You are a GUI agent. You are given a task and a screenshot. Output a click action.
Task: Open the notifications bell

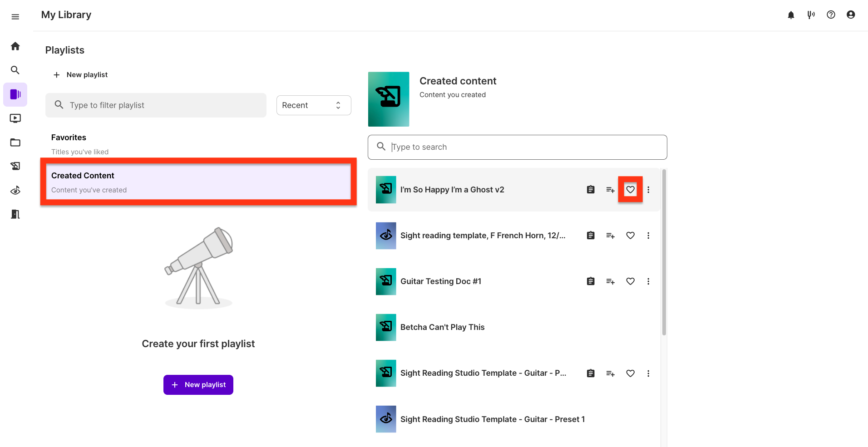pos(791,15)
